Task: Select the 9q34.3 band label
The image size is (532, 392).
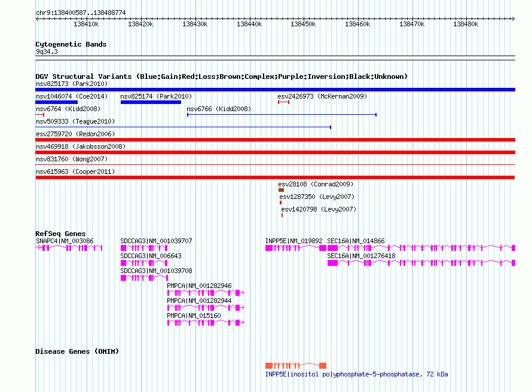Action: 47,51
